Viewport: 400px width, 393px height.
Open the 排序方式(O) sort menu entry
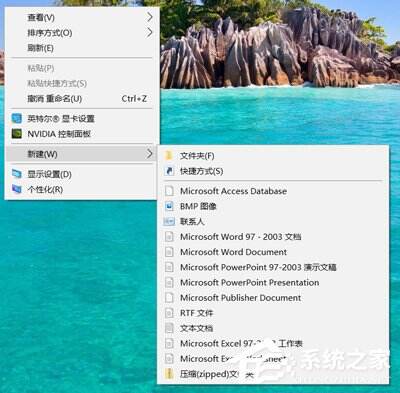(82, 33)
